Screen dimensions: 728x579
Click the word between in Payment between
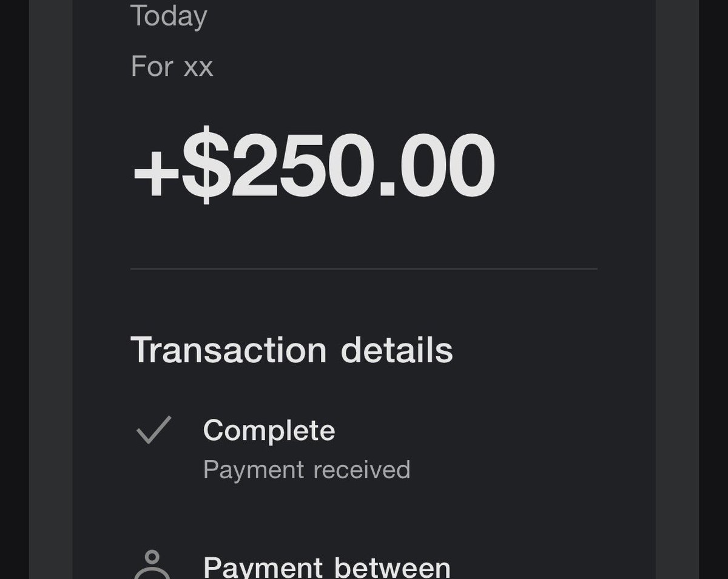(393, 567)
